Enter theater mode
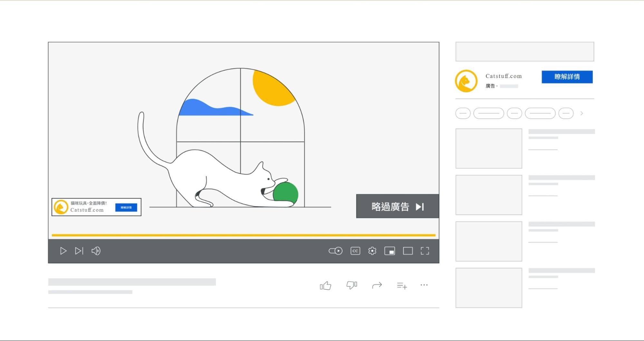 [408, 251]
